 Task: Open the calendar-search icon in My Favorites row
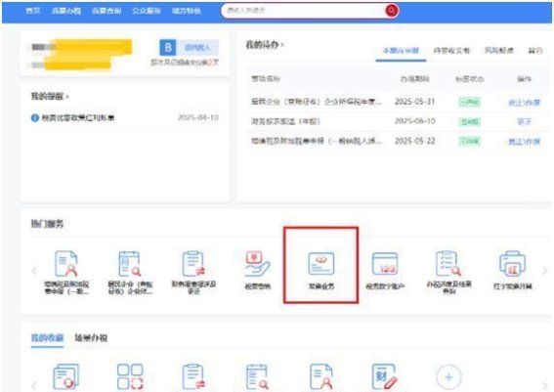click(x=257, y=376)
